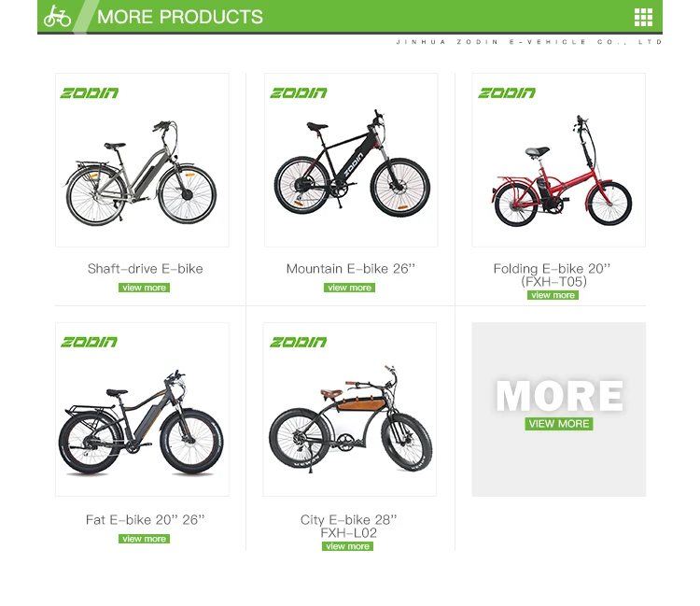Viewport: 700px width, 606px height.
Task: Select the Shaft-drive E-bike title link
Action: pyautogui.click(x=145, y=268)
